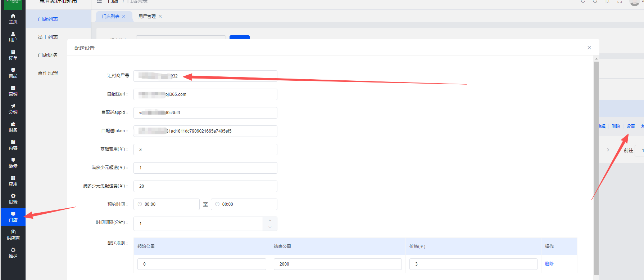Open the 商品 products sidebar icon

coord(13,73)
